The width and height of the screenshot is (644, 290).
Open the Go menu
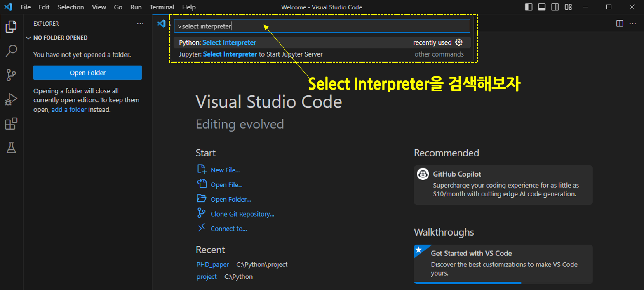click(x=118, y=7)
